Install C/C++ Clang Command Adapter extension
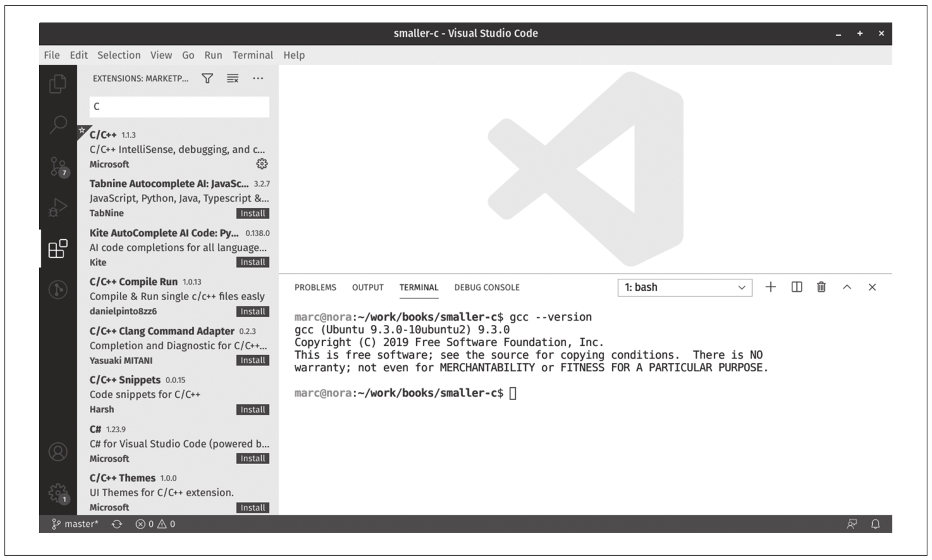Image resolution: width=932 pixels, height=560 pixels. [253, 361]
